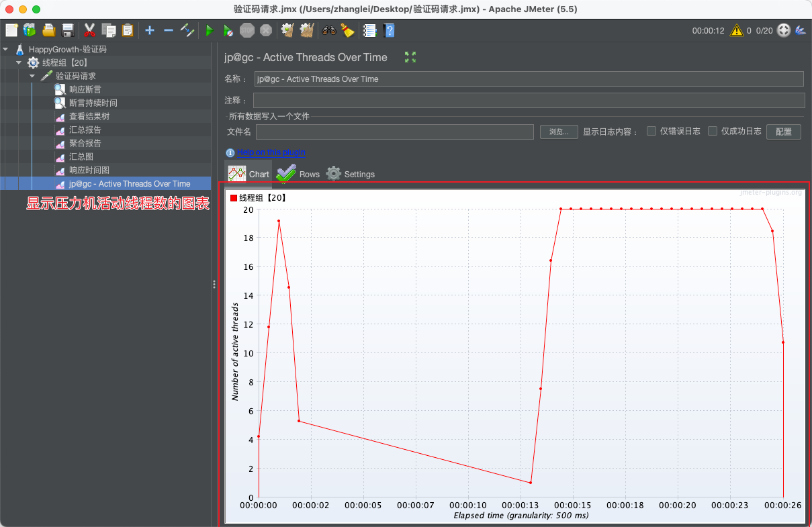The width and height of the screenshot is (812, 527).
Task: Click the Cut scissors icon
Action: tap(89, 30)
